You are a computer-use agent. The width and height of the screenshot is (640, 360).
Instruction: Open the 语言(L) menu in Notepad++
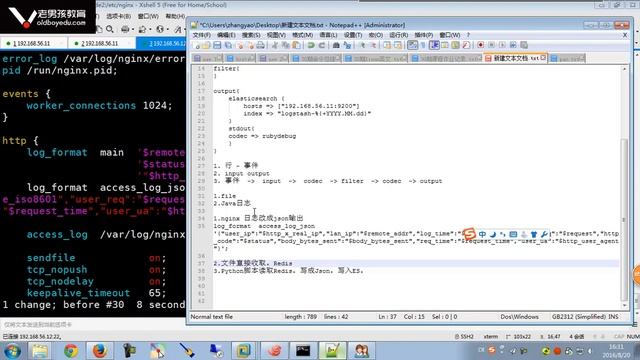[328, 35]
